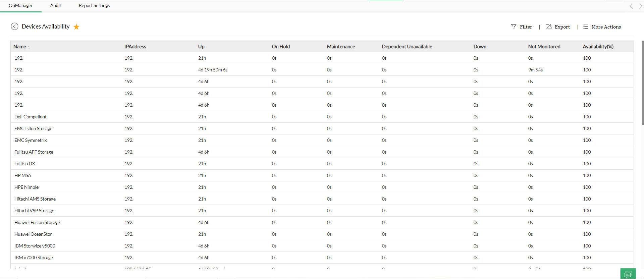This screenshot has width=644, height=279.
Task: Open the More Actions list icon
Action: [585, 27]
